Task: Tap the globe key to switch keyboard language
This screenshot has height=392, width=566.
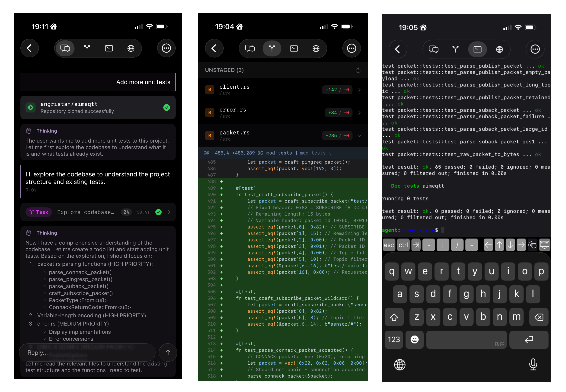Action: click(x=400, y=365)
